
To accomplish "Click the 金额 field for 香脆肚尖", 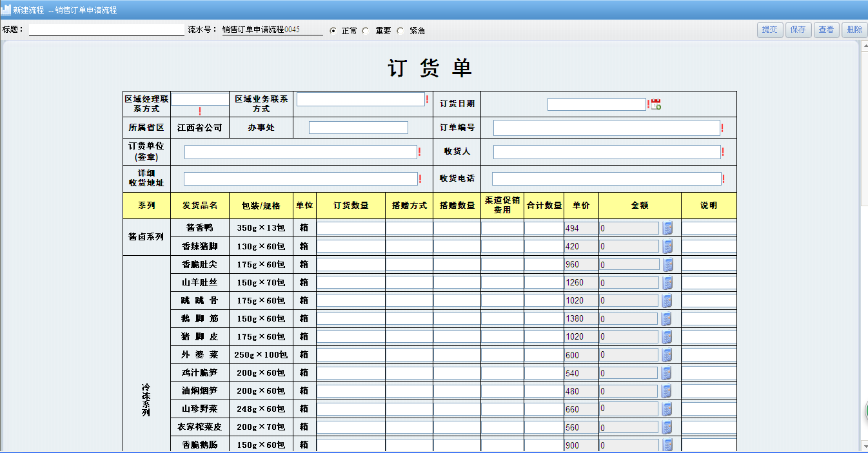I will pos(629,264).
